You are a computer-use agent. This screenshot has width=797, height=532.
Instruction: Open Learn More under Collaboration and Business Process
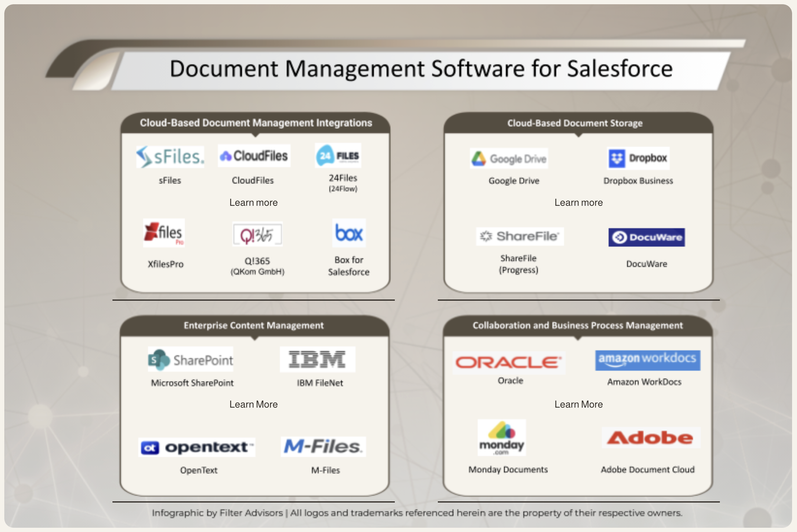click(x=579, y=404)
